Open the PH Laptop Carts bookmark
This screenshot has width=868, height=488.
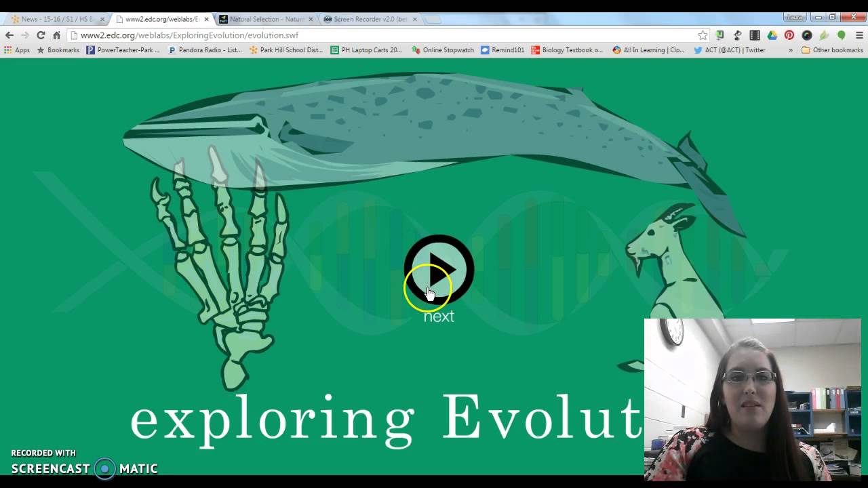pyautogui.click(x=366, y=50)
